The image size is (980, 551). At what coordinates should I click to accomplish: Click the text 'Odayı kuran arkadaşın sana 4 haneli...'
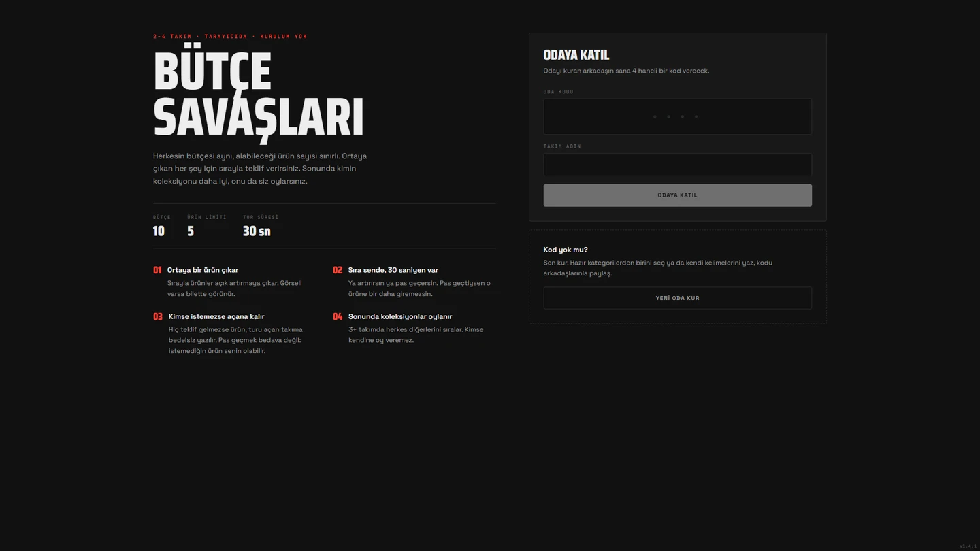[626, 71]
